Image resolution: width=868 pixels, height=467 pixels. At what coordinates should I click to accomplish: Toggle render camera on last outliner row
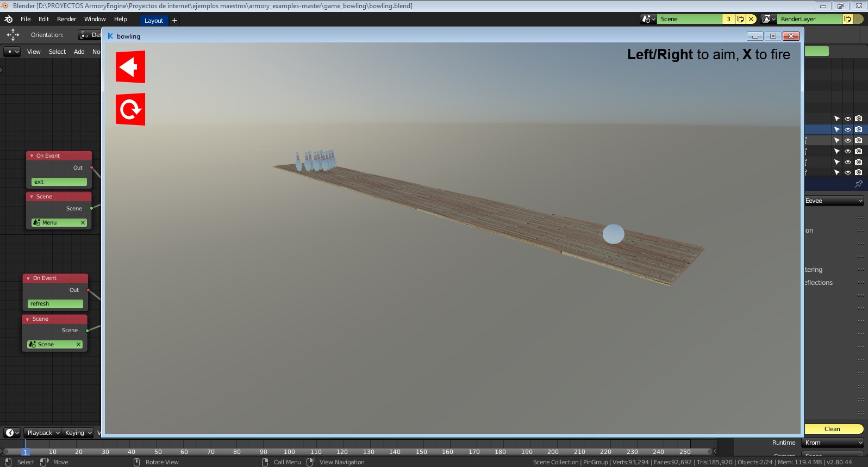click(859, 172)
